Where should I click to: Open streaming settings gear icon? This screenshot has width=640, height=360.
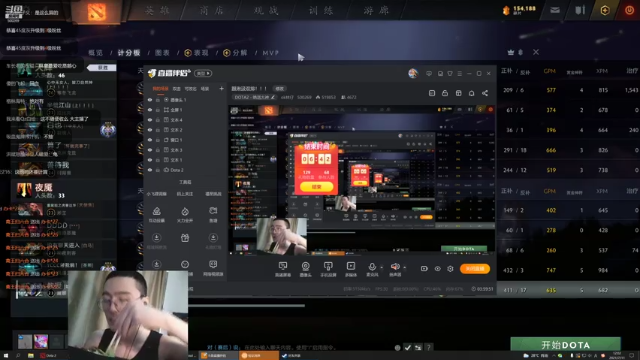tap(450, 269)
